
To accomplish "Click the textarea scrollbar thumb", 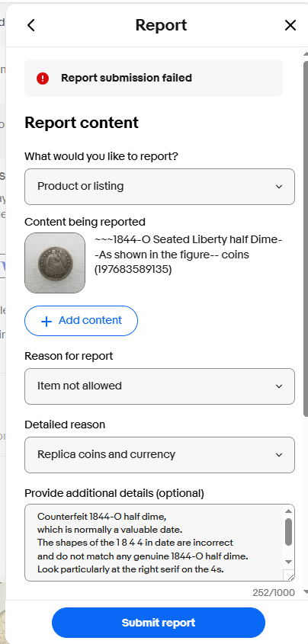I will 288,531.
